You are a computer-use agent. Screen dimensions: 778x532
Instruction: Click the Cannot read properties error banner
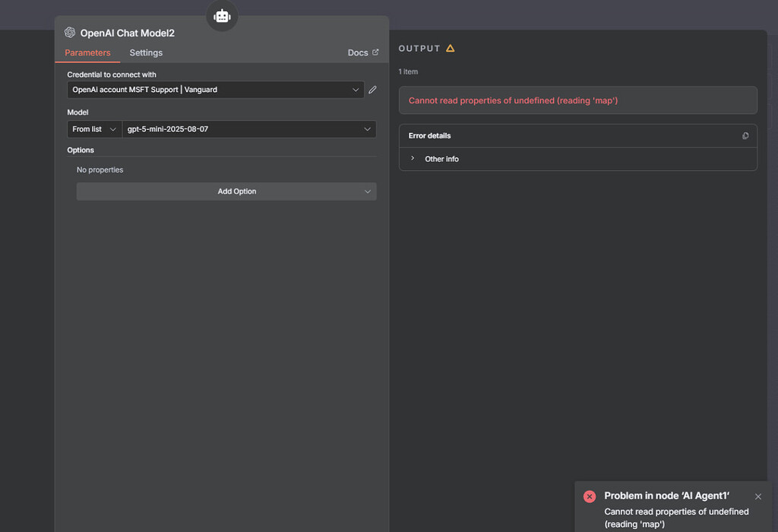click(x=577, y=100)
